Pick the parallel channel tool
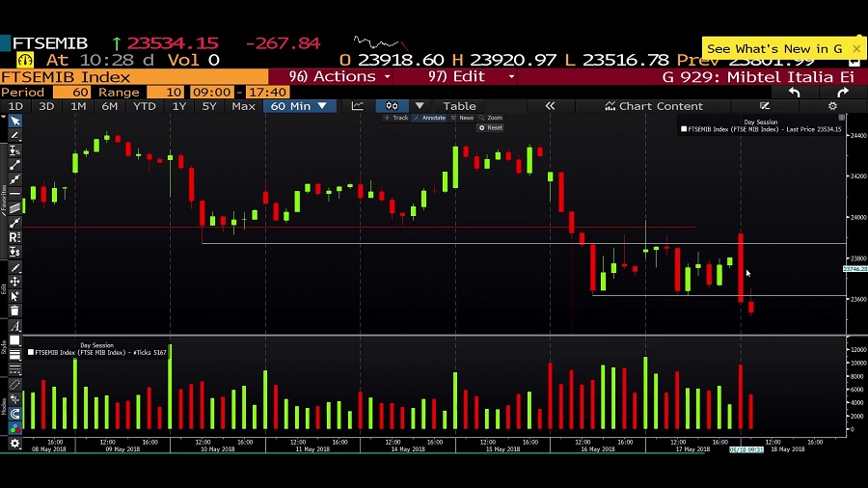The image size is (868, 488). click(x=14, y=208)
